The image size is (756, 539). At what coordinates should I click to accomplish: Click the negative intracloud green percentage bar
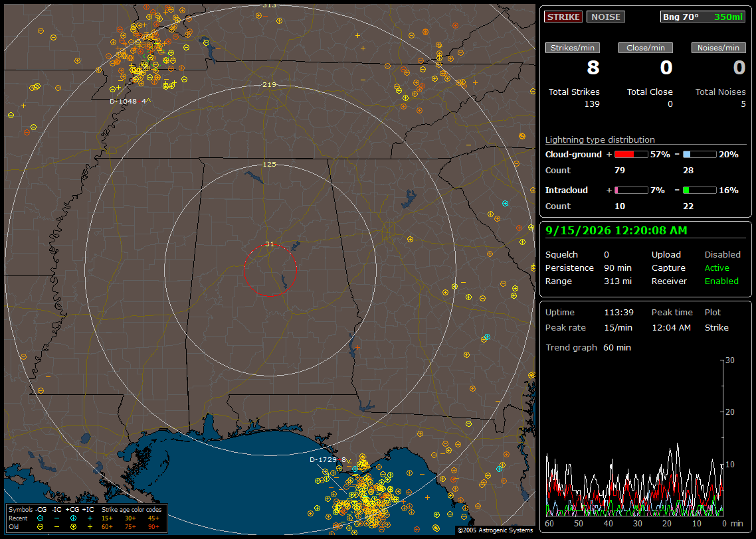(700, 190)
